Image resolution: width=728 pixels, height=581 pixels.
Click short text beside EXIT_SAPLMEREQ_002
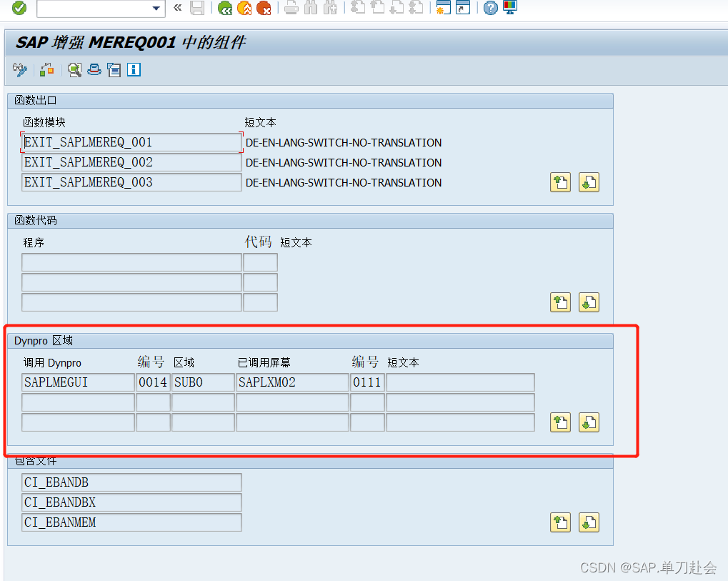point(344,162)
